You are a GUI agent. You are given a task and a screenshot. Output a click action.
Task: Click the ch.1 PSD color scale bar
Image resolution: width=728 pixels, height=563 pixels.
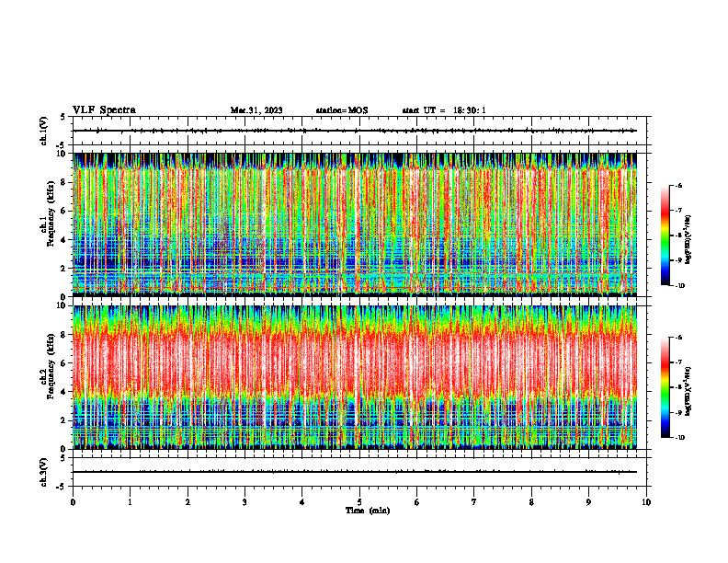coord(665,236)
